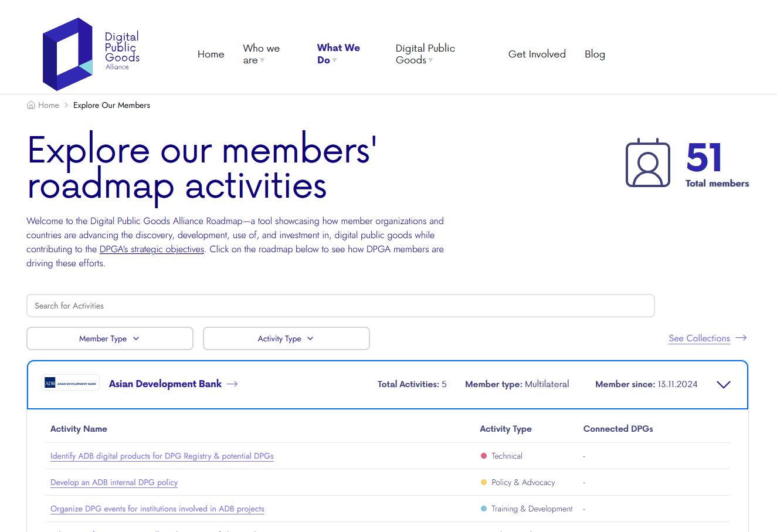Screen dimensions: 777x532
Task: Open the Activity Type filter dropdown
Action: click(286, 338)
